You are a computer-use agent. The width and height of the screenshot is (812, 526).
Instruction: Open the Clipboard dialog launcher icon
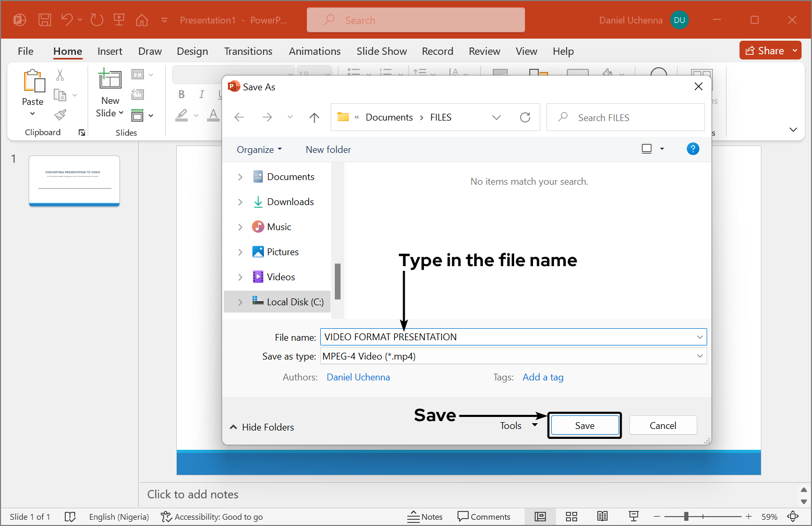[x=82, y=133]
